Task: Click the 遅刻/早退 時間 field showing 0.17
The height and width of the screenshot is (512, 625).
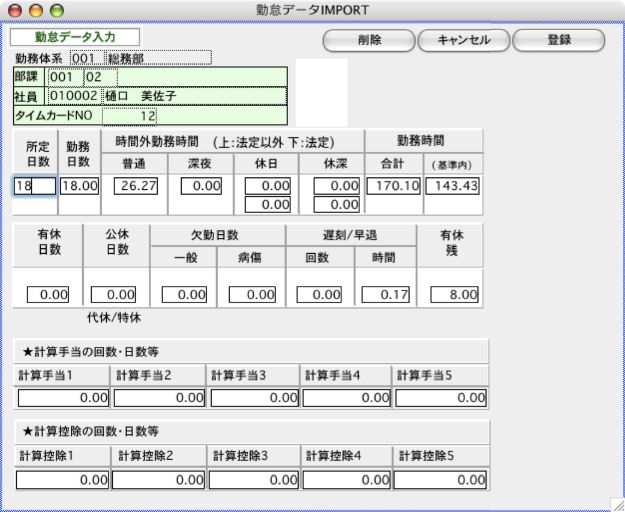Action: point(385,295)
